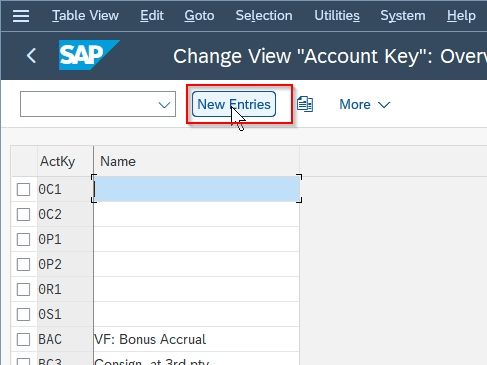Click the copy-as document icon beside New Entries
Screen dimensions: 487x365
(305, 104)
